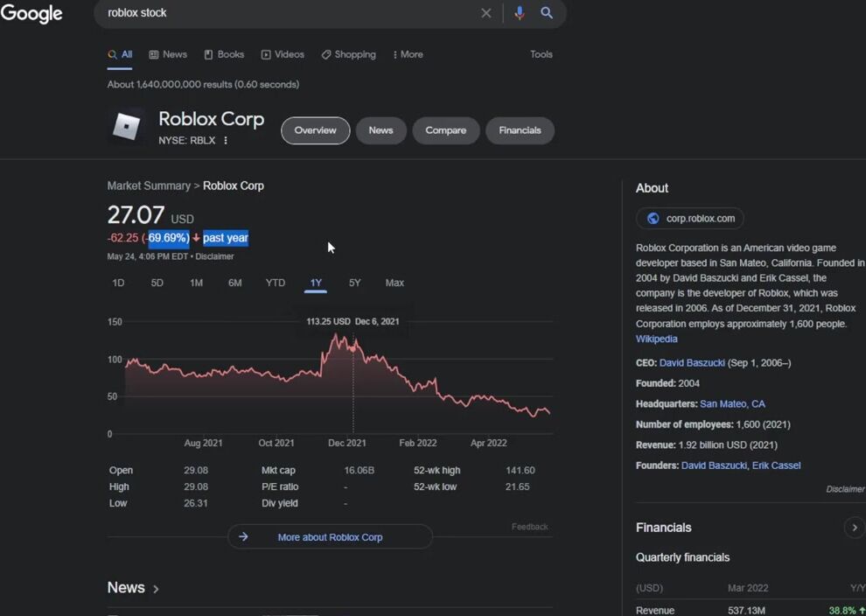Expand the Financials section arrow
The height and width of the screenshot is (616, 866).
click(x=854, y=528)
